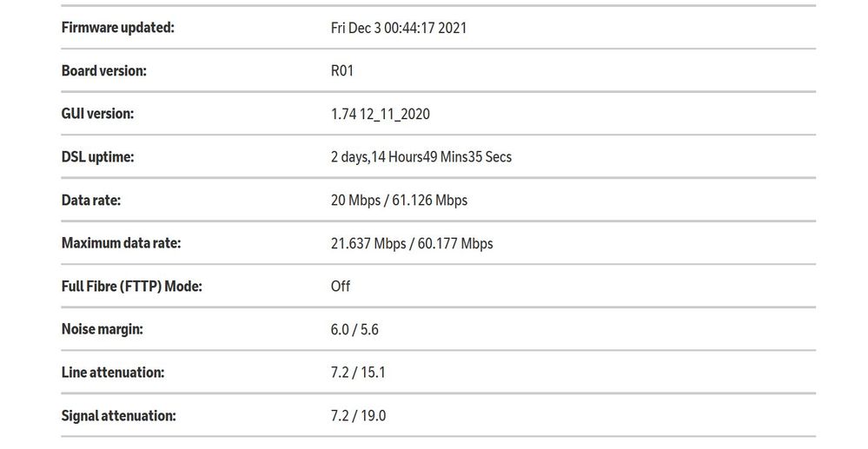Click the "Noise margin:" label
This screenshot has width=868, height=449.
click(x=102, y=329)
